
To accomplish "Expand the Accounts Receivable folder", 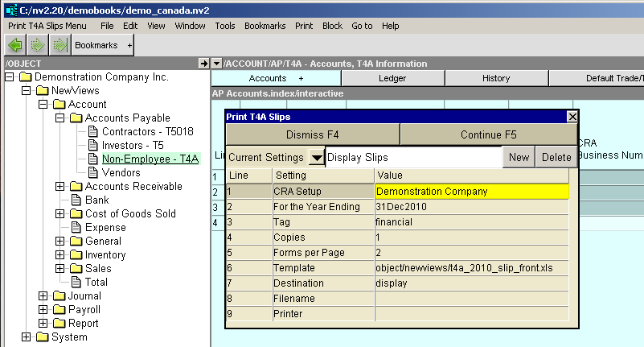I will tap(60, 186).
